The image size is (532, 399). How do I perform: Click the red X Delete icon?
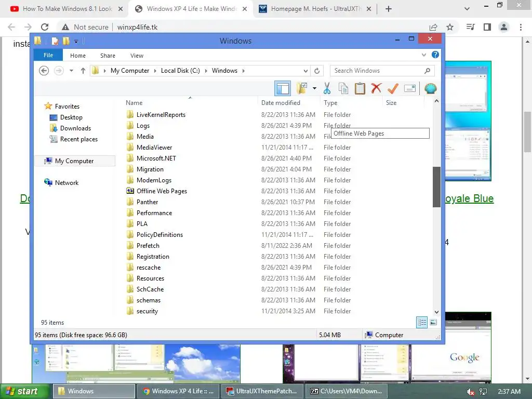click(376, 88)
